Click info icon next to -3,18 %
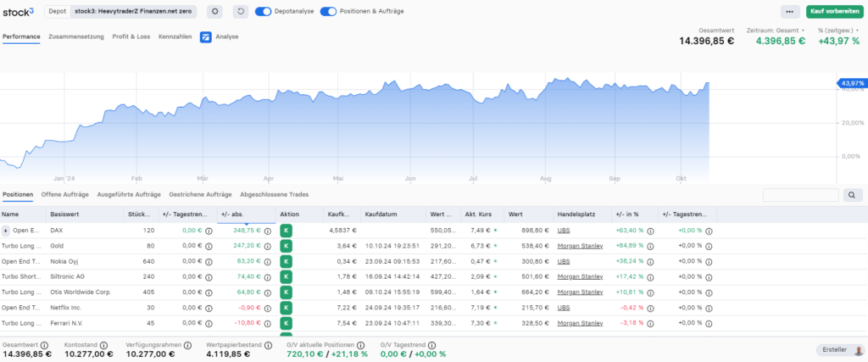This screenshot has width=868, height=362. [650, 323]
